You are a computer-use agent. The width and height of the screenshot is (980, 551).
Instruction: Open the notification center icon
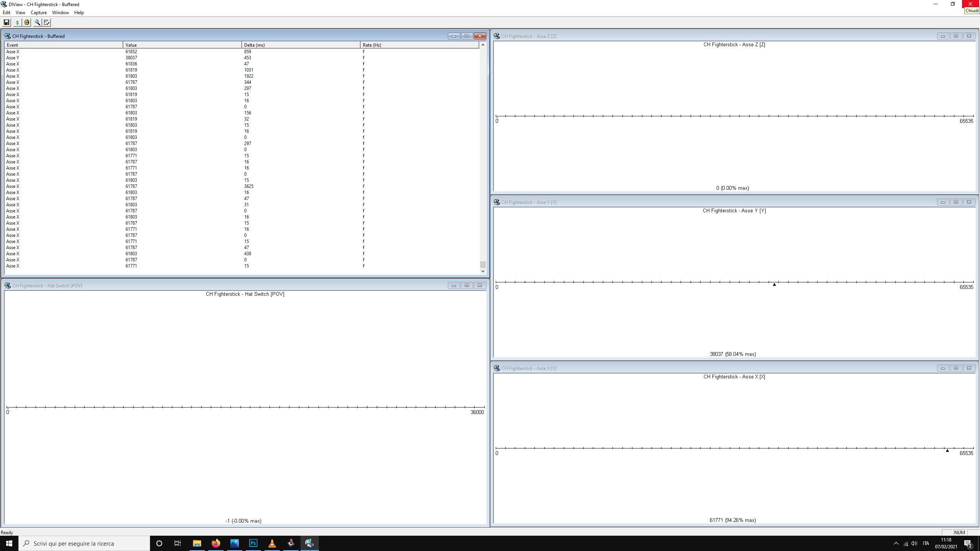point(968,543)
